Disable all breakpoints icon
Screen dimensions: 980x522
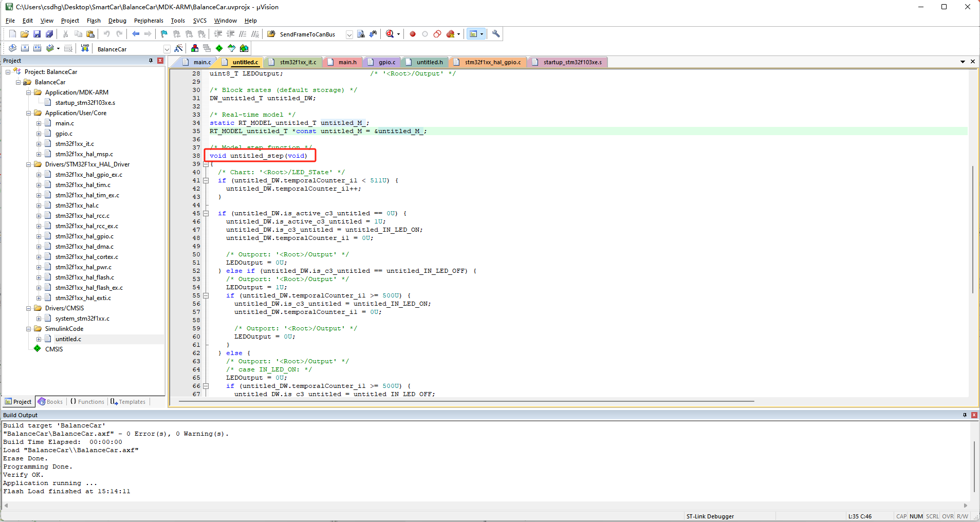437,34
